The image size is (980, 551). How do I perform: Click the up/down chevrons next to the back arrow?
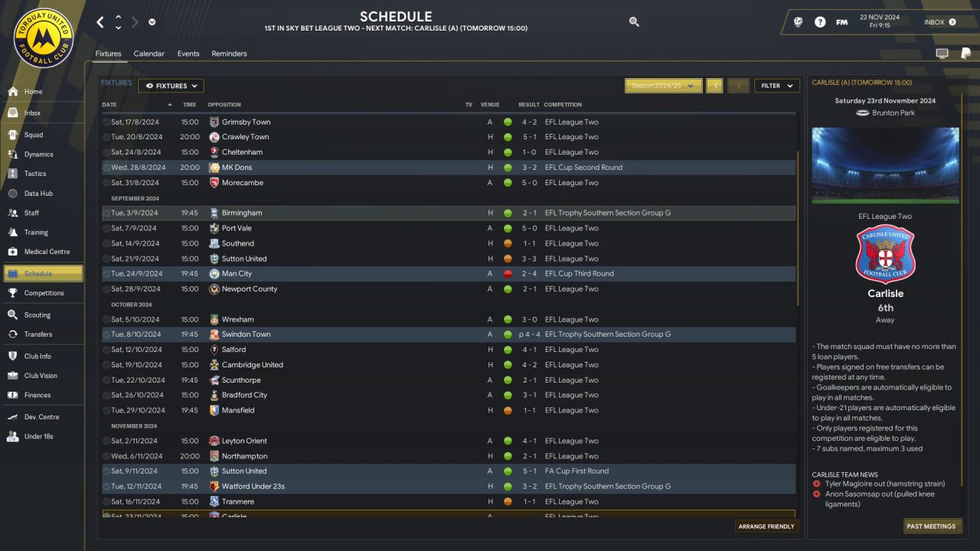click(x=118, y=22)
